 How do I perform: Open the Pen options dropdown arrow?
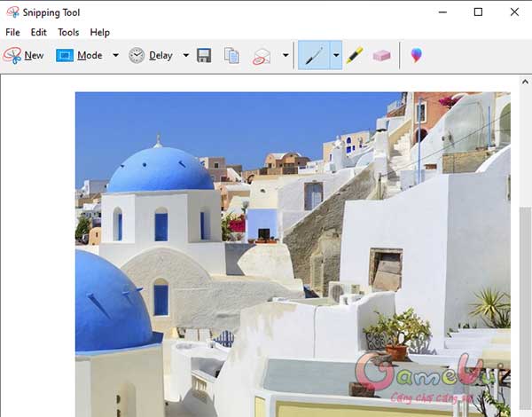click(x=336, y=55)
